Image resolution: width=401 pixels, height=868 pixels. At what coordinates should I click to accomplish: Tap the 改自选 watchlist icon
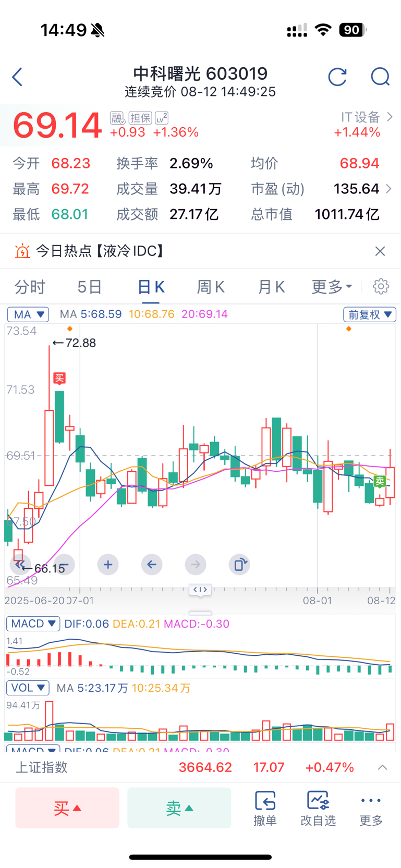click(x=318, y=808)
